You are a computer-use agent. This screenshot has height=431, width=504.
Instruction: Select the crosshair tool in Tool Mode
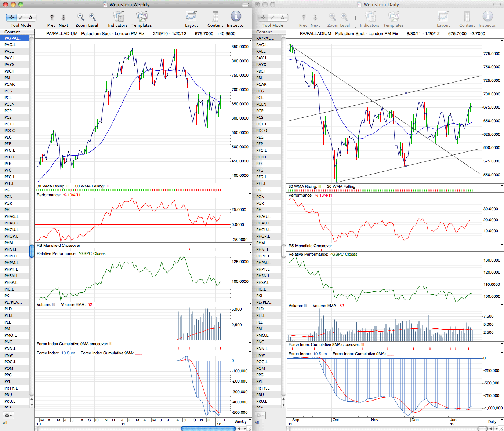(11, 17)
